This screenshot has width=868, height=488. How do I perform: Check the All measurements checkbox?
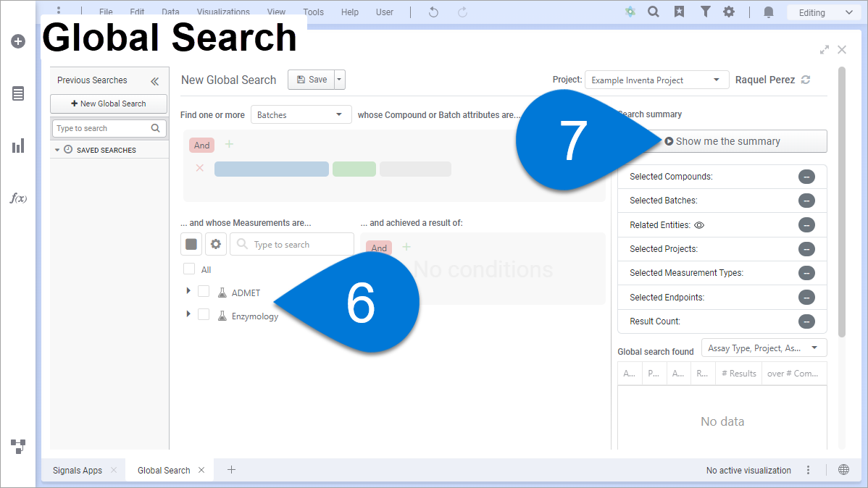[189, 269]
